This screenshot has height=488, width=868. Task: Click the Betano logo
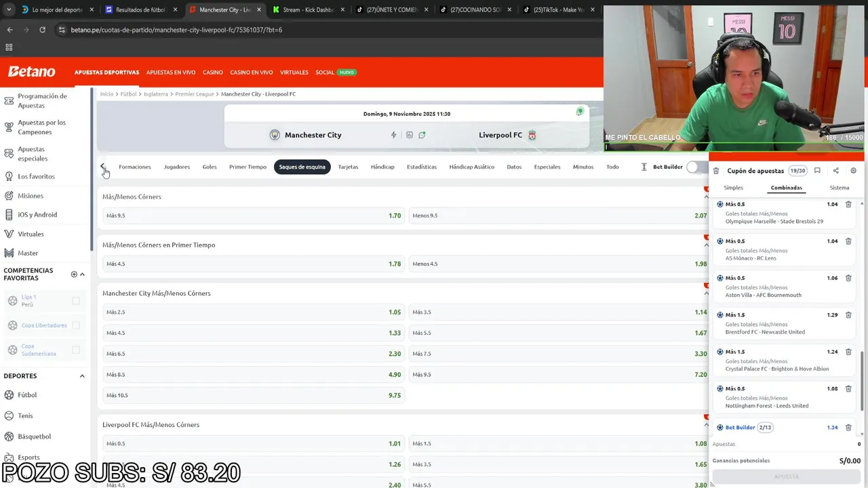(31, 72)
